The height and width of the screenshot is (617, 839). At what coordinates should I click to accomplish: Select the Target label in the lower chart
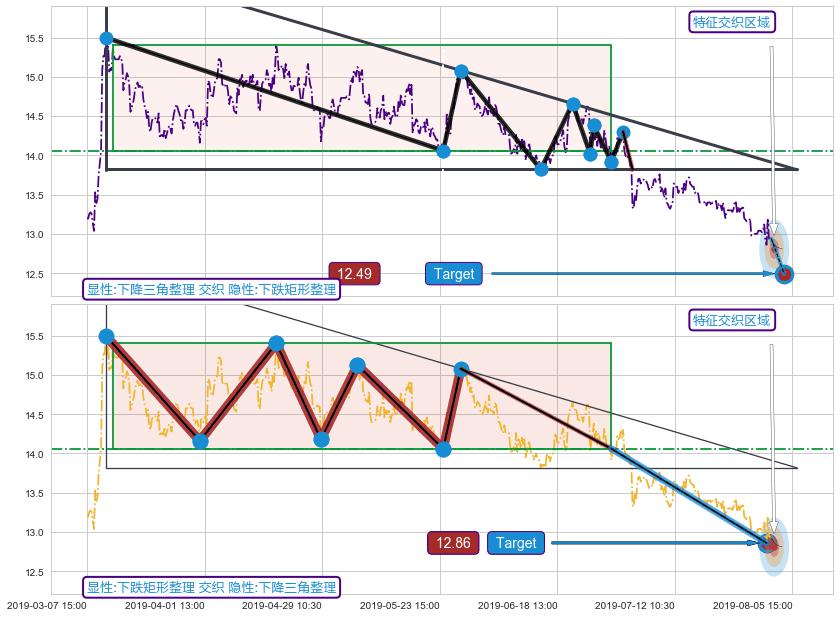pyautogui.click(x=516, y=543)
